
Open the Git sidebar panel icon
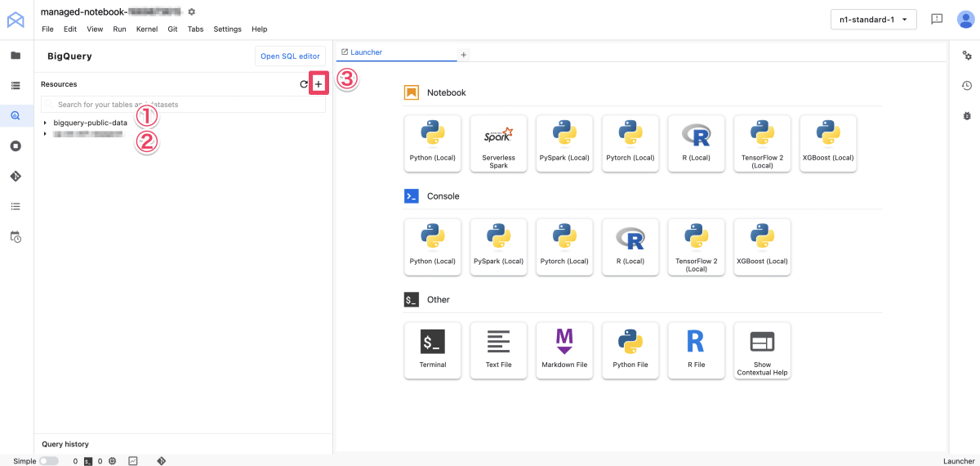pos(16,176)
